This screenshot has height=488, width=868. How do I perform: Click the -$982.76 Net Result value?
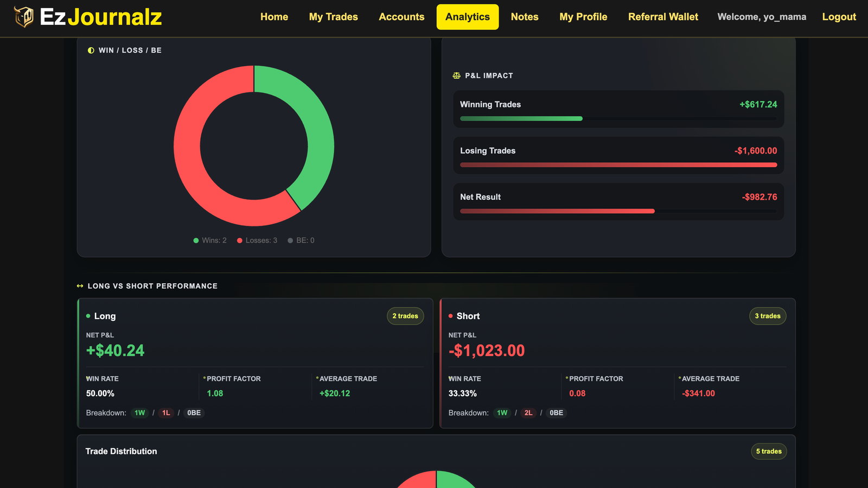pyautogui.click(x=759, y=197)
